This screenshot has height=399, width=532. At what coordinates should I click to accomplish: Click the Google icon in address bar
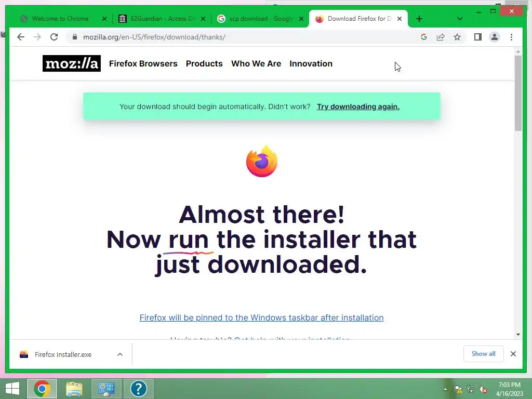(x=424, y=37)
